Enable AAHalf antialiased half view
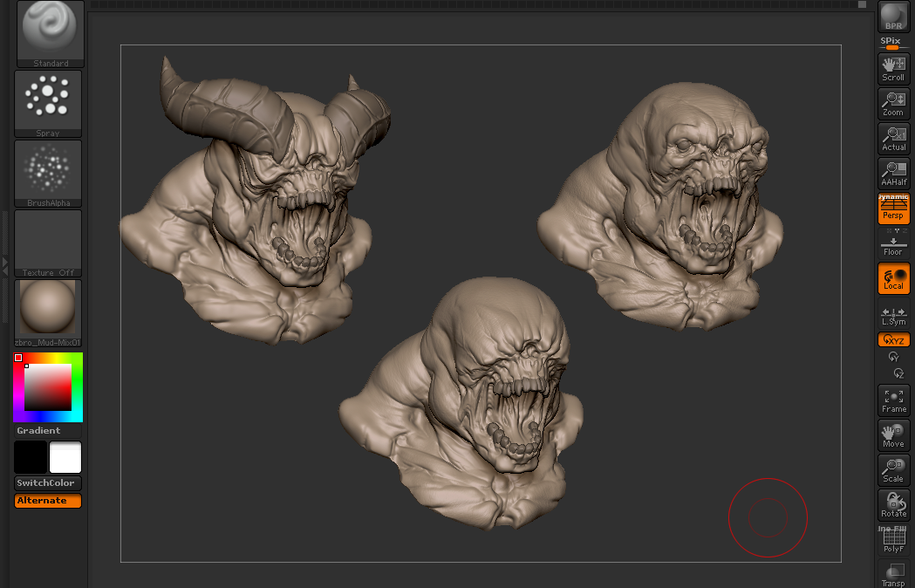The width and height of the screenshot is (915, 588). (x=893, y=174)
